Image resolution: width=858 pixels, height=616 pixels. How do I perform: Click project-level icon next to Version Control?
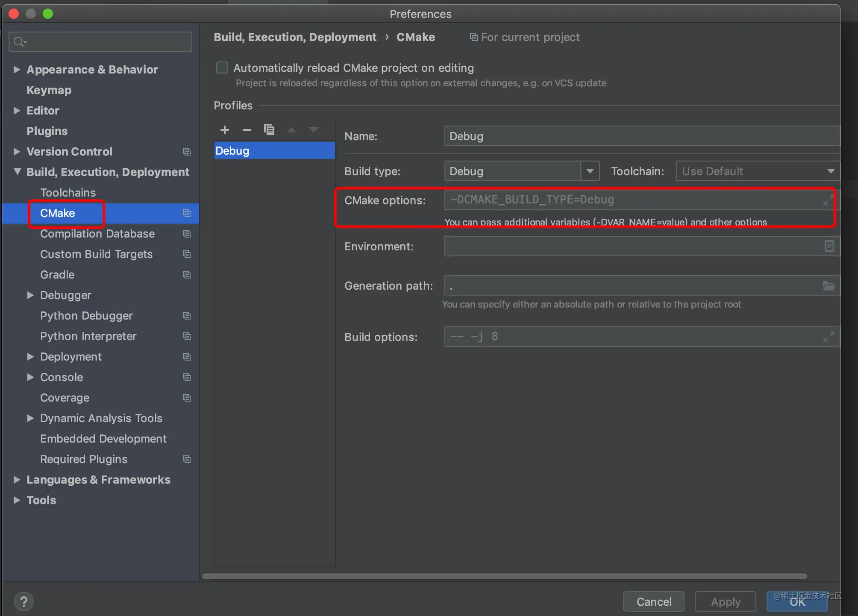[187, 152]
